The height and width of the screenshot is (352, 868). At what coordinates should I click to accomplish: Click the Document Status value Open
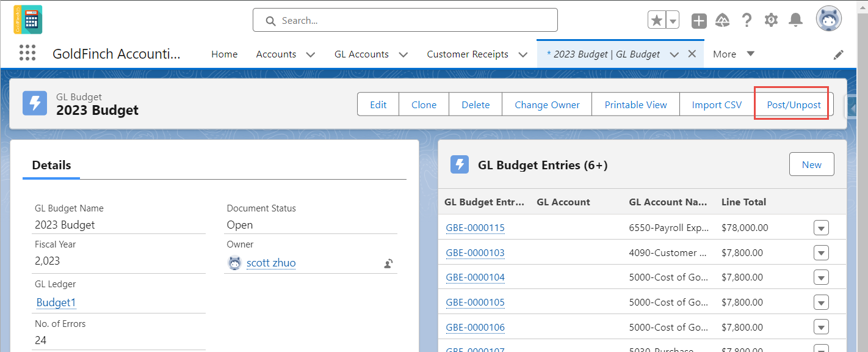pyautogui.click(x=240, y=225)
